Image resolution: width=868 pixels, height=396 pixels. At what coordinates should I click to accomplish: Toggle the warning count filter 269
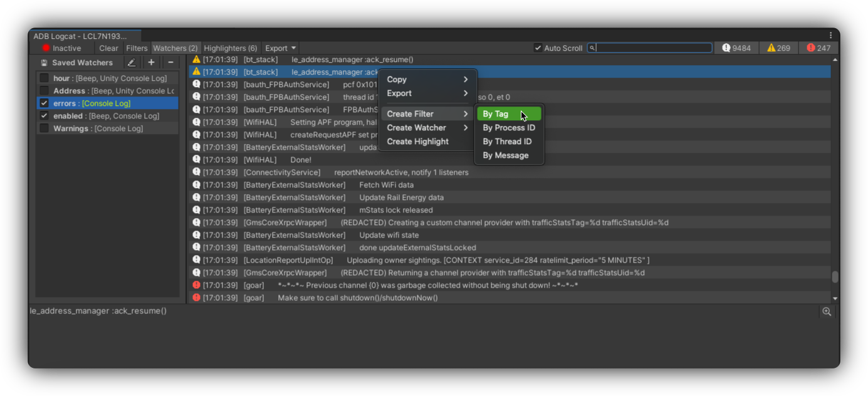pos(778,48)
